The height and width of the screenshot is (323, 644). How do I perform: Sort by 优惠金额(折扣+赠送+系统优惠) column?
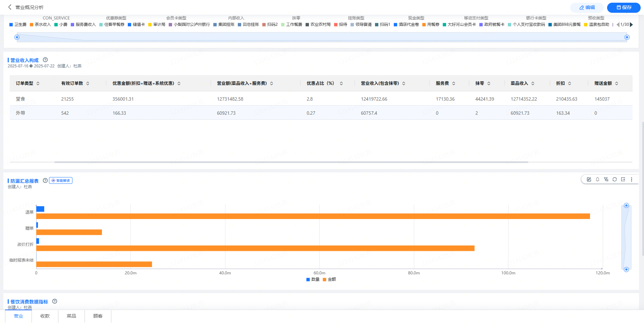coord(179,84)
